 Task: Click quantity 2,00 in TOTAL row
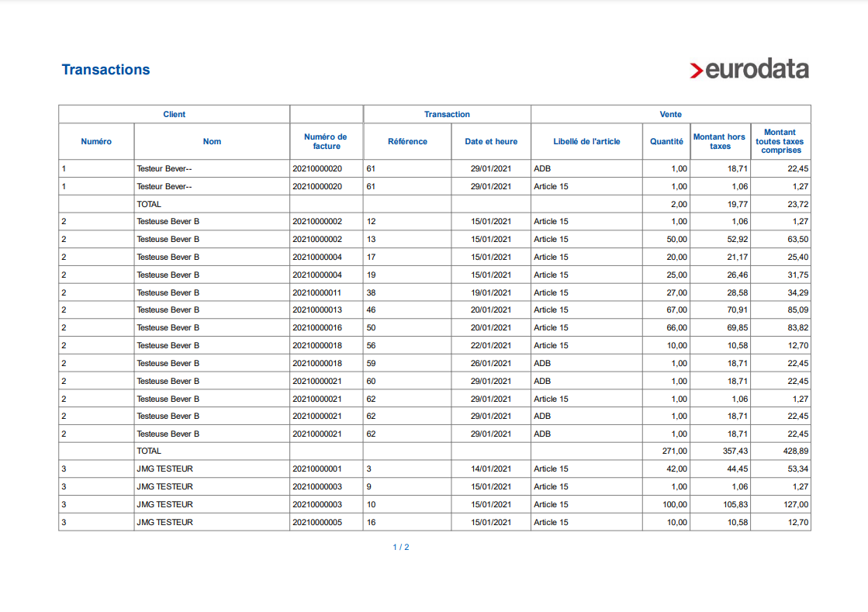point(679,204)
